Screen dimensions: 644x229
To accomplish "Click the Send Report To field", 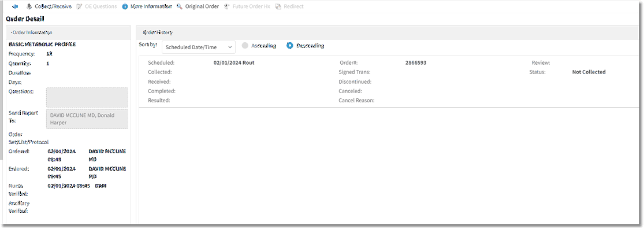I will tap(87, 119).
